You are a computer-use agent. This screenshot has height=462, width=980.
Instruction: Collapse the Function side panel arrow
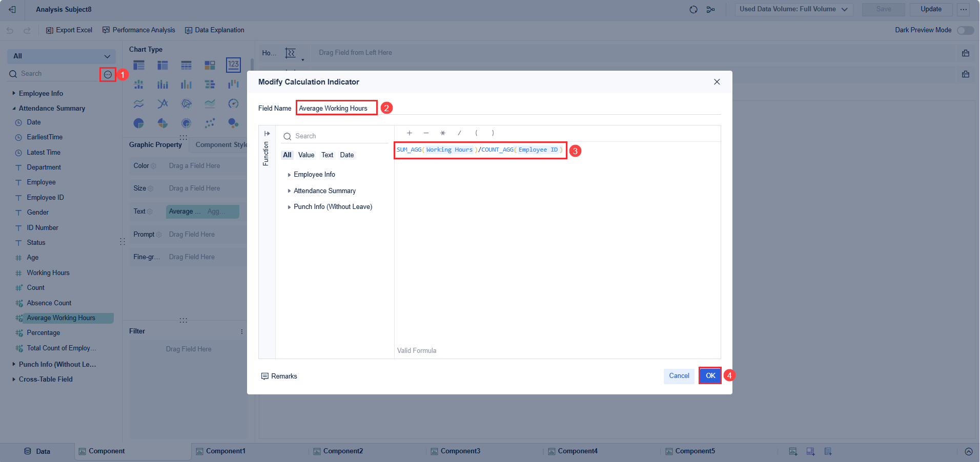click(x=267, y=134)
